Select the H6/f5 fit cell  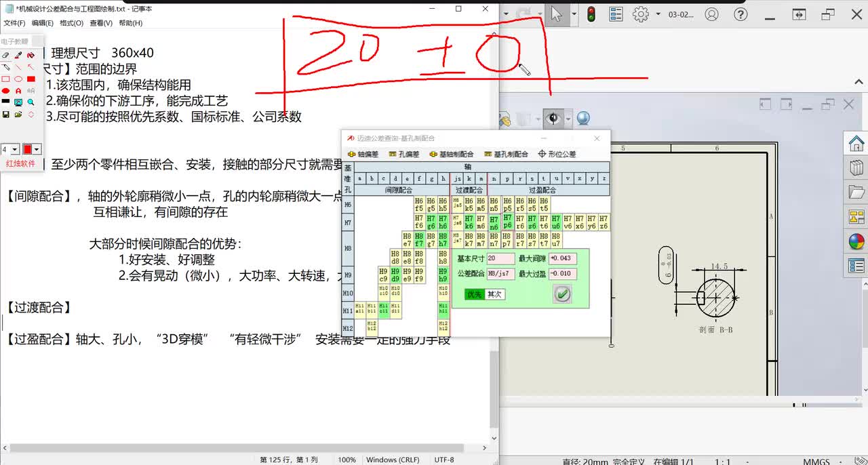(419, 205)
